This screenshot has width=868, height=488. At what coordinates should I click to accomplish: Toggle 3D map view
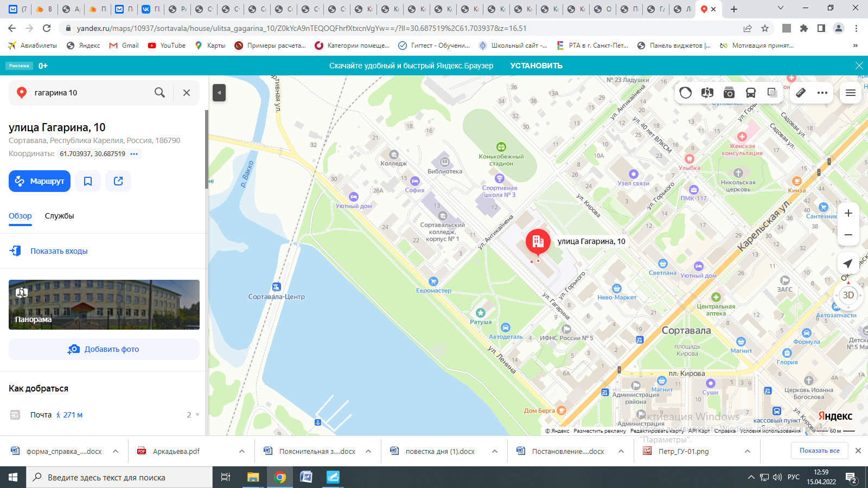point(848,295)
